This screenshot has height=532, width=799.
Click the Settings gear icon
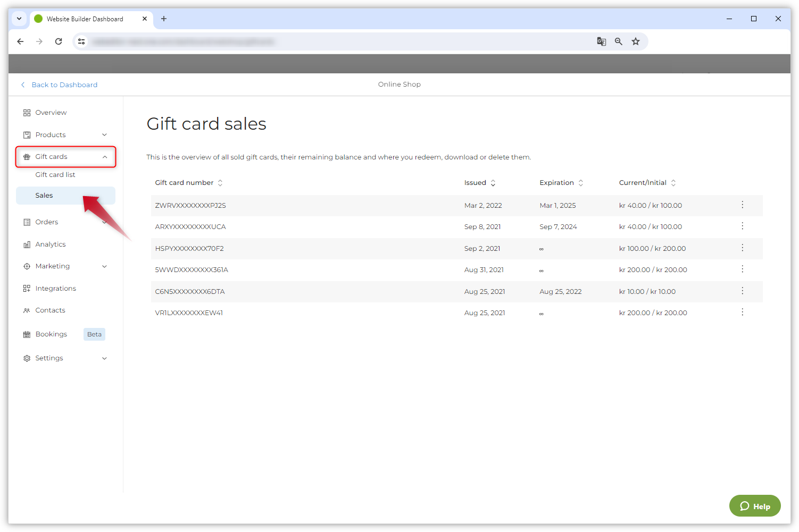click(27, 358)
